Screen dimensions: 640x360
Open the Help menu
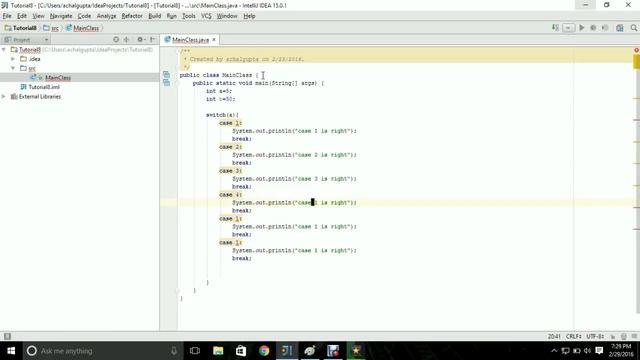pos(249,16)
